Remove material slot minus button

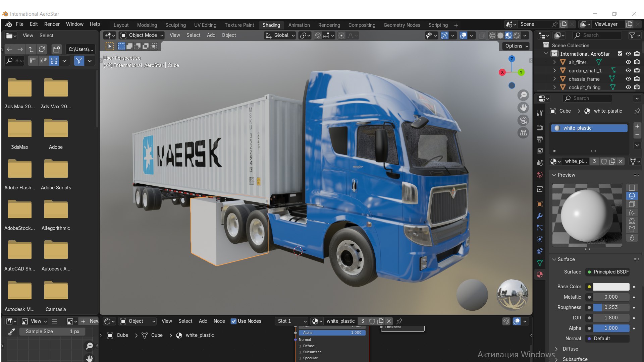point(637,134)
